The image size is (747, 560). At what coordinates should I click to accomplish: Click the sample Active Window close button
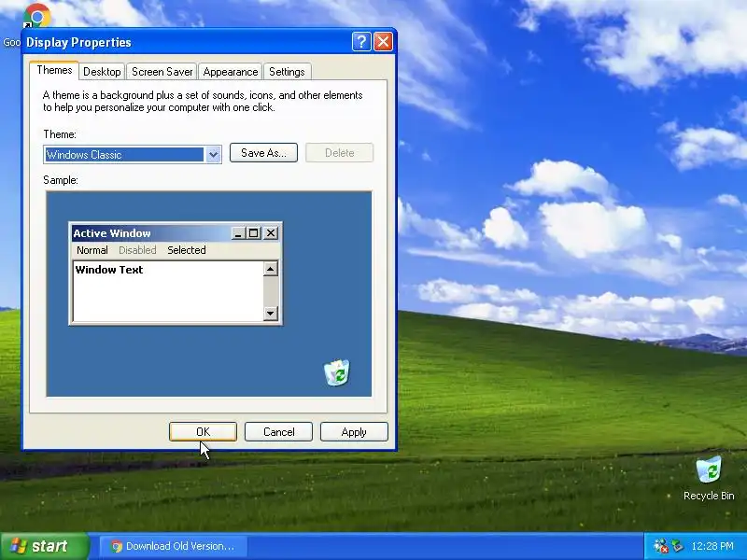click(x=271, y=232)
